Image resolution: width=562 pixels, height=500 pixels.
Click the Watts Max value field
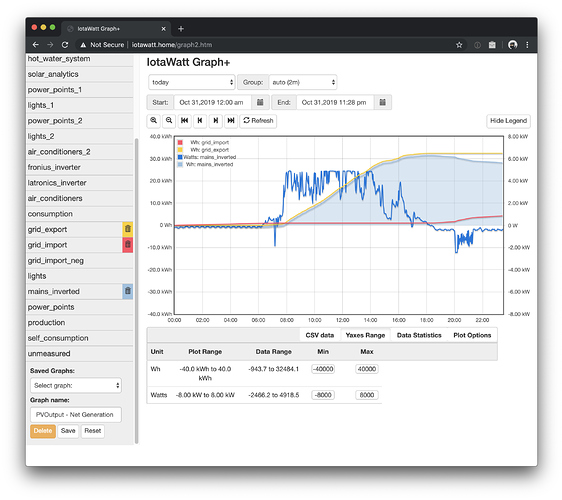click(x=367, y=395)
